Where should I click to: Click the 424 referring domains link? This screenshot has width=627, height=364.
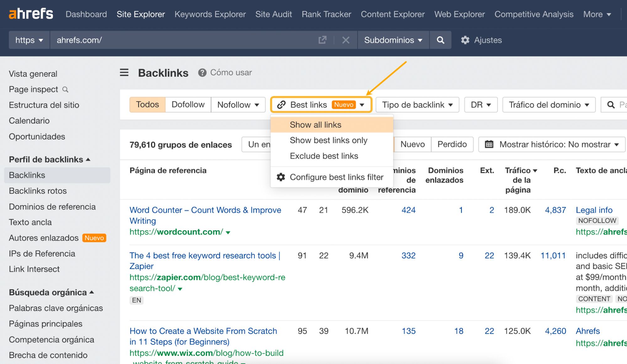tap(408, 210)
